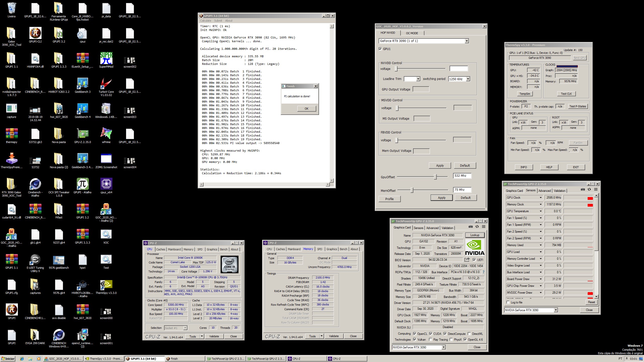Open the ZOMG Screenshot icon

[x=106, y=161]
